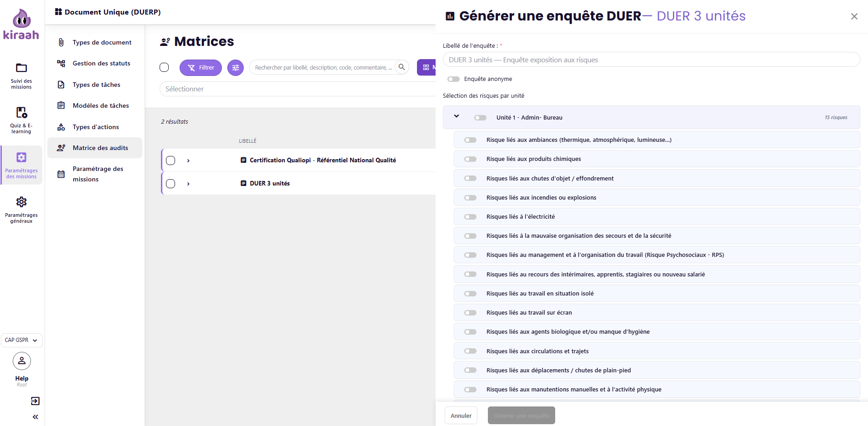Open Paramétrages des missions section
868x426 pixels.
point(21,165)
